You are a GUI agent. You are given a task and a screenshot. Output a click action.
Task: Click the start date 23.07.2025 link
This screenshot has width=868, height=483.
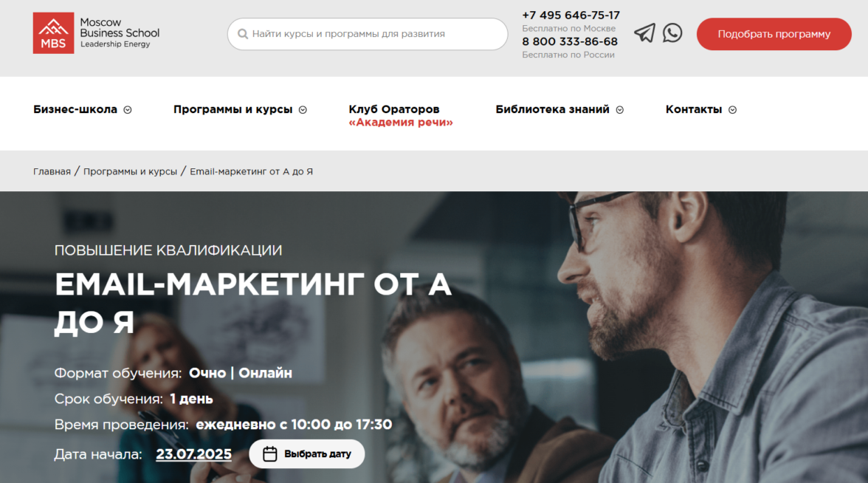[193, 454]
